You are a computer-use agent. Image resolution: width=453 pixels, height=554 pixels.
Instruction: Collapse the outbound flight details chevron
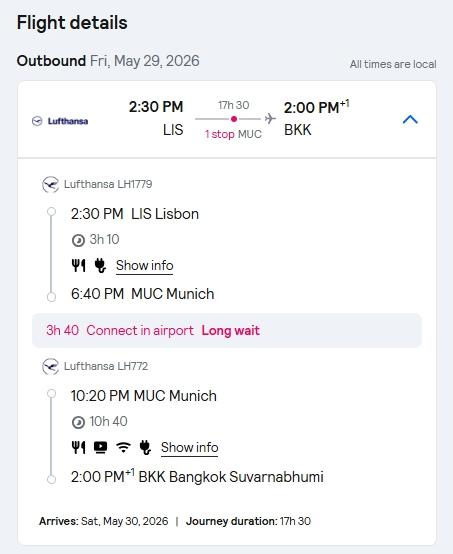coord(410,119)
